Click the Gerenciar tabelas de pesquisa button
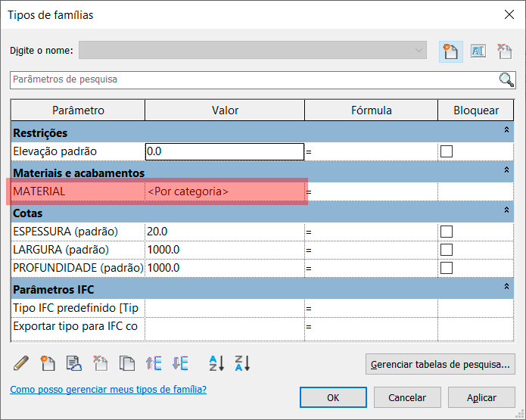 pos(440,365)
